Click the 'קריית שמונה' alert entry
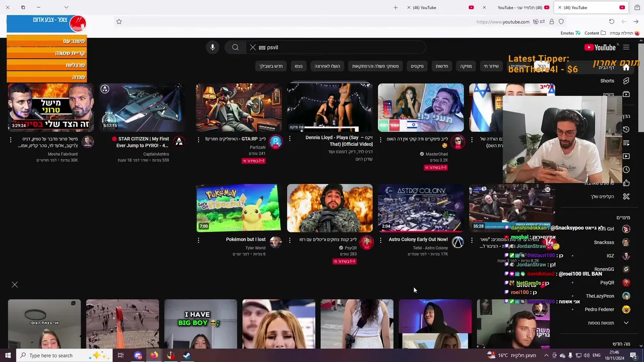 [47, 53]
